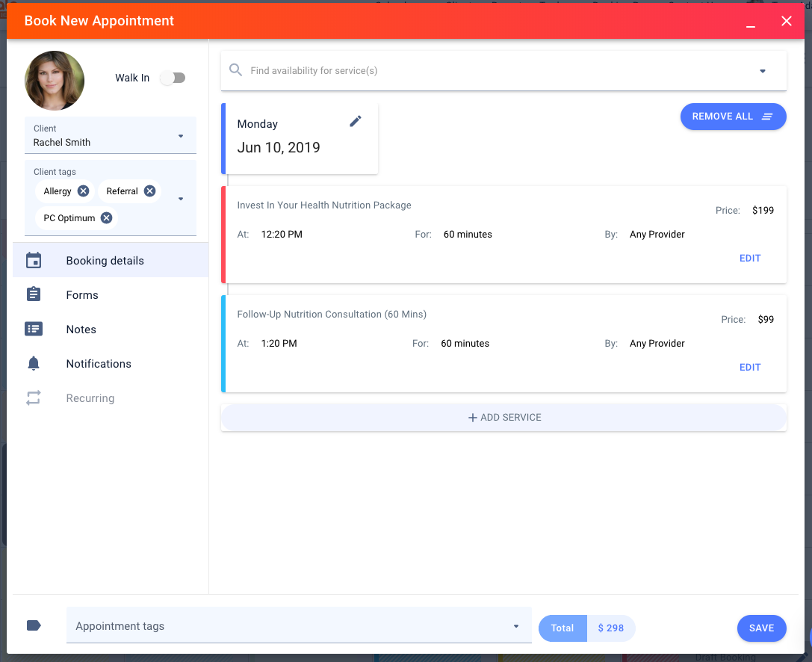Expand the service availability dropdown arrow
The height and width of the screenshot is (662, 812).
(x=763, y=71)
